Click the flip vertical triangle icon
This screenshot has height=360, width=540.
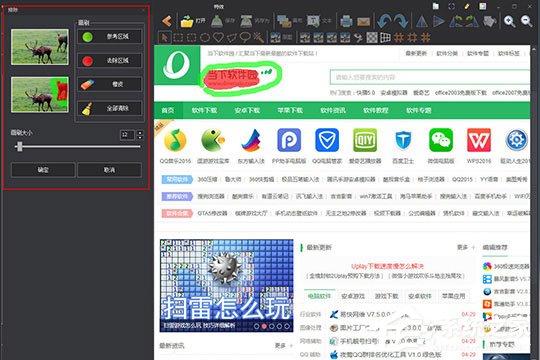[x=438, y=21]
